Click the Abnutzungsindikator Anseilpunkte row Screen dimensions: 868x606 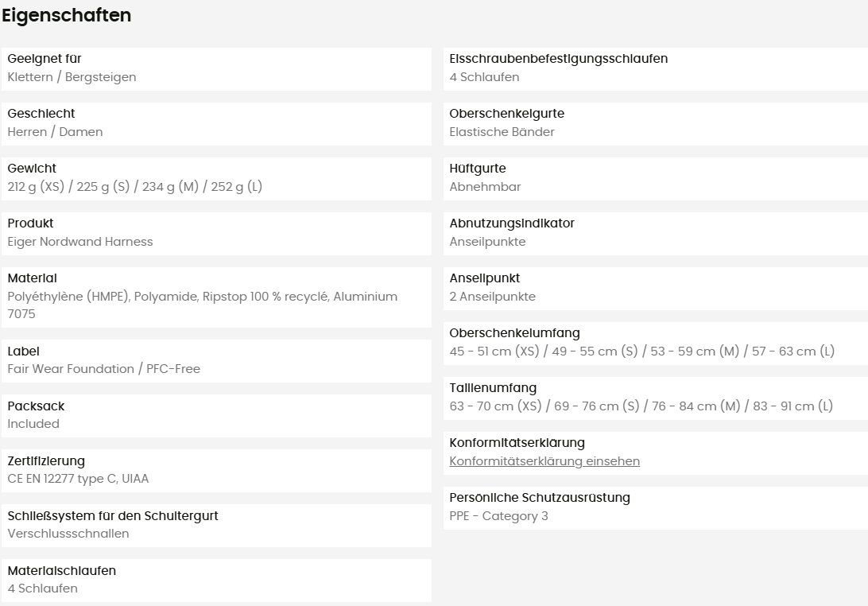[x=656, y=234]
